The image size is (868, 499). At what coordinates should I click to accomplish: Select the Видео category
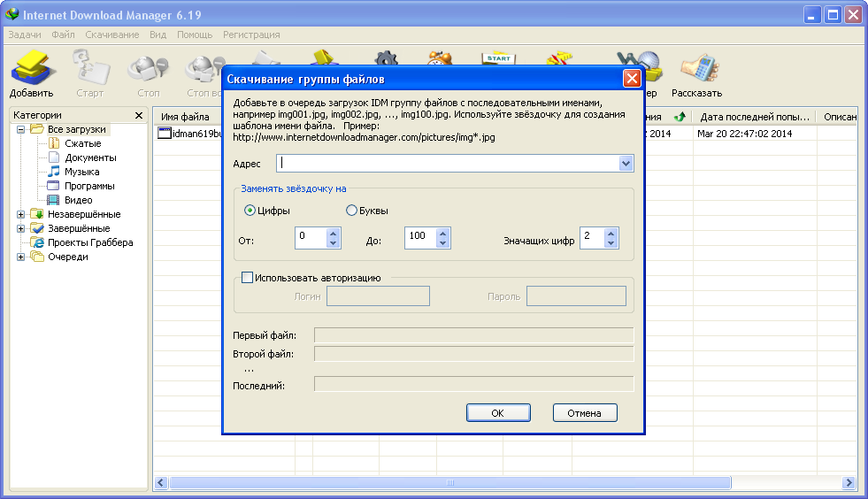click(x=78, y=200)
